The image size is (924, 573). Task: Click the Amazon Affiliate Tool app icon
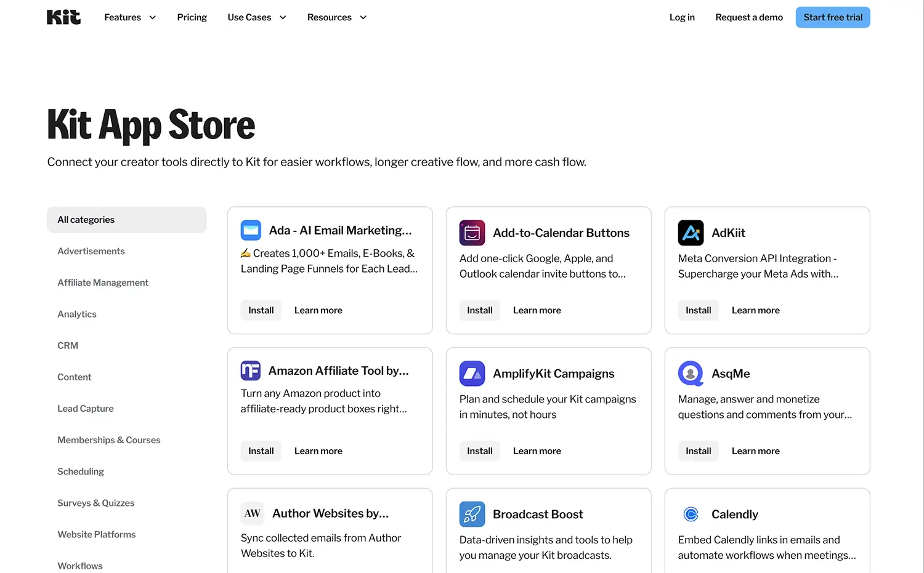pyautogui.click(x=251, y=371)
